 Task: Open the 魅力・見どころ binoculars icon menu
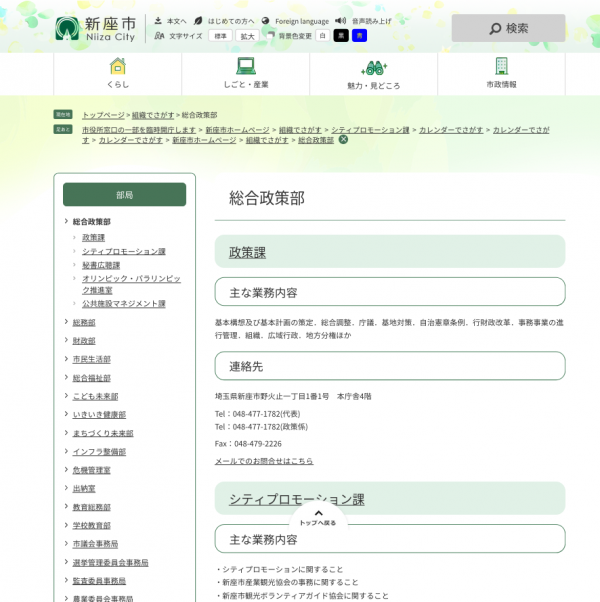click(x=374, y=74)
